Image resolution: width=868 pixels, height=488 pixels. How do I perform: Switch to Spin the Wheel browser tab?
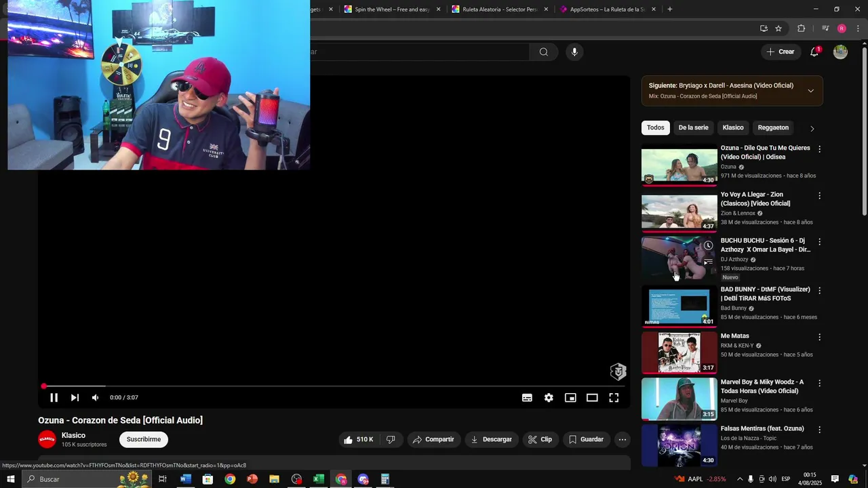(x=392, y=9)
